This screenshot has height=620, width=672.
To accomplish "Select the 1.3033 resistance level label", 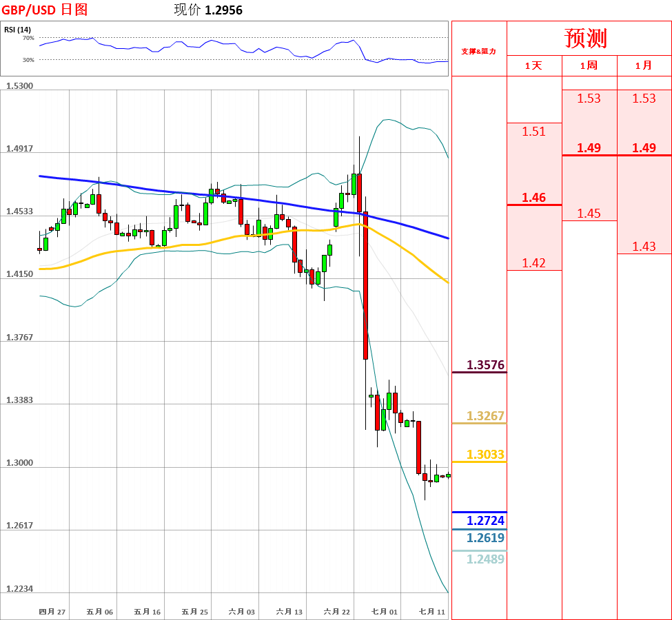I will 485,455.
